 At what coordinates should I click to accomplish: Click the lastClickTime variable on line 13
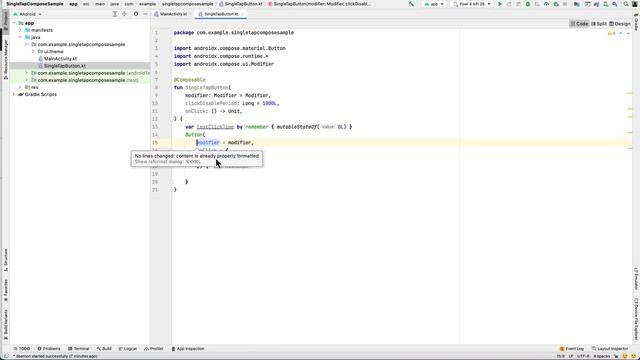215,127
